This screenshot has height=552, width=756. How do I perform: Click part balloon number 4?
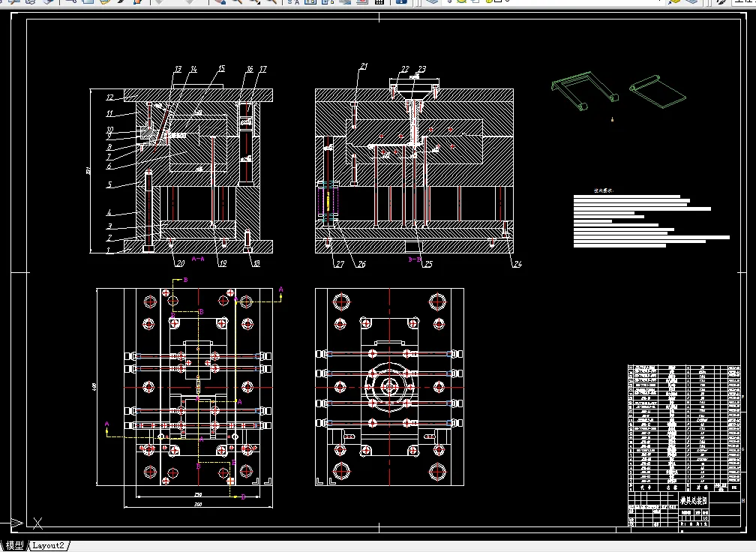click(x=109, y=212)
